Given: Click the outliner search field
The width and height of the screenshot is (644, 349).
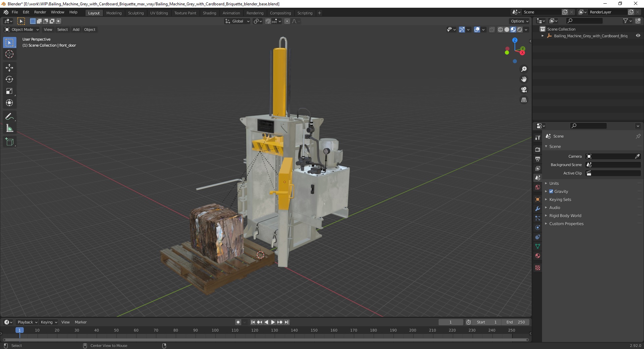Looking at the screenshot, I should click(584, 21).
